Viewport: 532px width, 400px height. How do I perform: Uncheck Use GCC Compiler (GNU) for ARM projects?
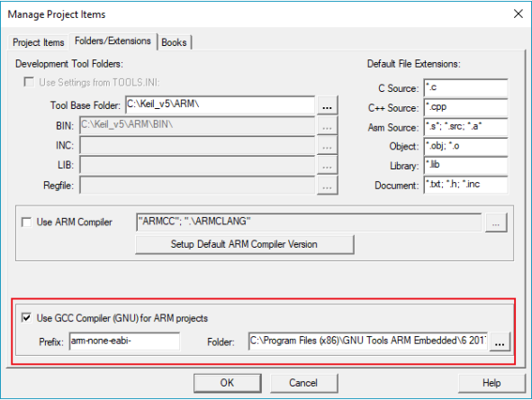tap(26, 318)
